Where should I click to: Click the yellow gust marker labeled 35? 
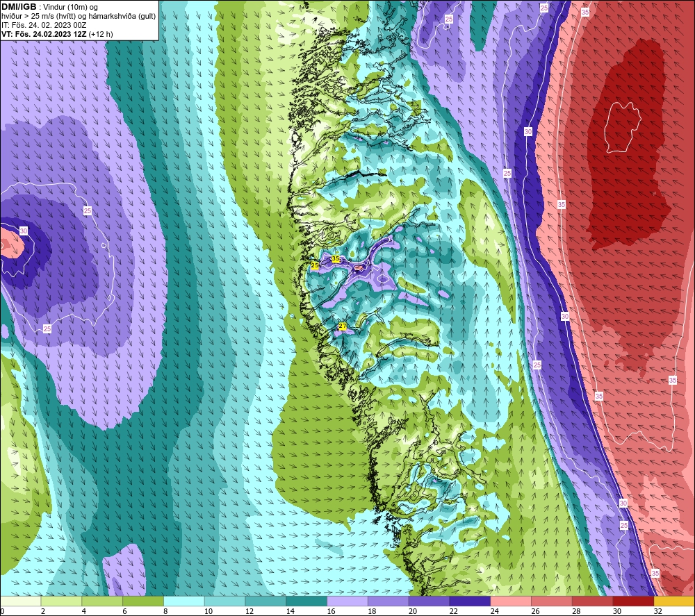336,258
